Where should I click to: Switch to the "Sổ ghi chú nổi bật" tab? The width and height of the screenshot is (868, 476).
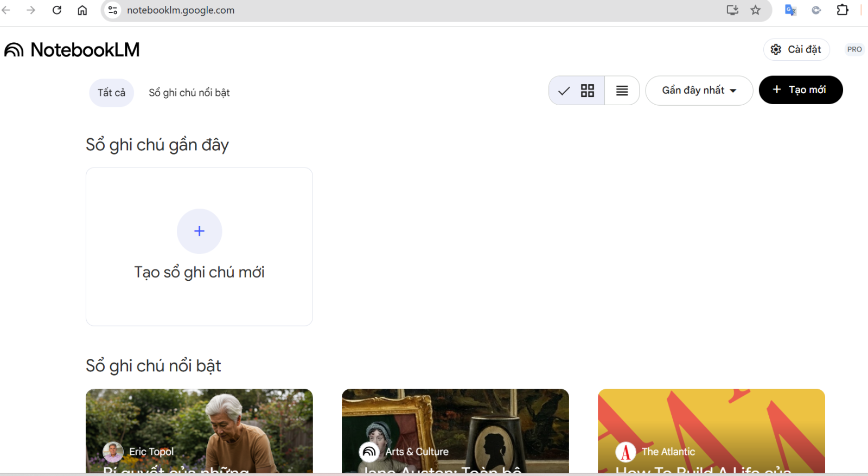(x=189, y=93)
